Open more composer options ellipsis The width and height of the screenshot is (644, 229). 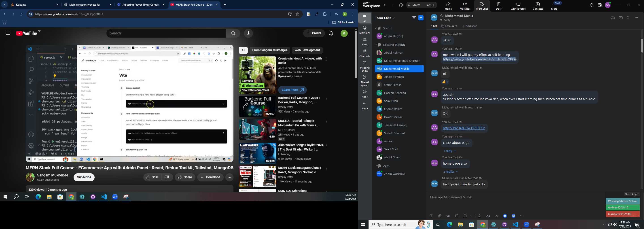522,216
